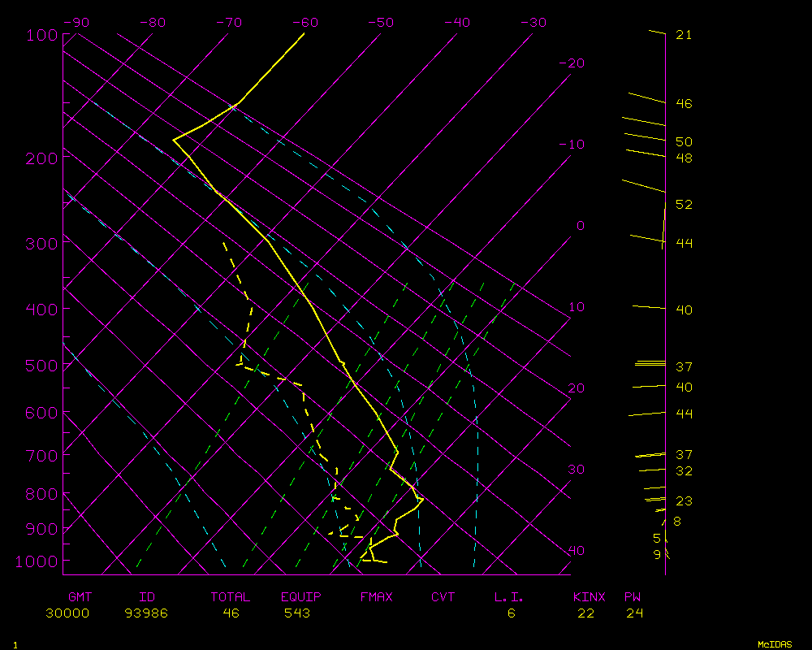812x650 pixels.
Task: Select the wind speed value 21
Action: click(x=684, y=35)
